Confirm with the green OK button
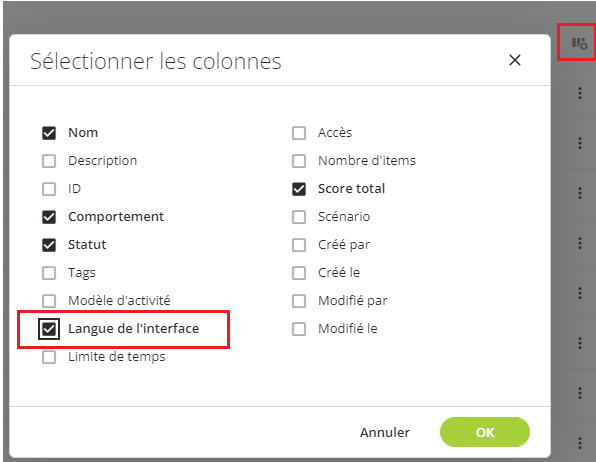The width and height of the screenshot is (596, 462). coord(485,432)
